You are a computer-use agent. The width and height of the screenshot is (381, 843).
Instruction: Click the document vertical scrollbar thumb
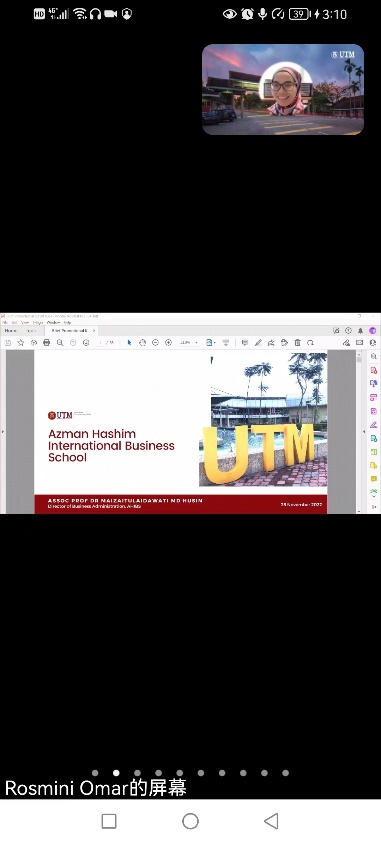coord(358,360)
